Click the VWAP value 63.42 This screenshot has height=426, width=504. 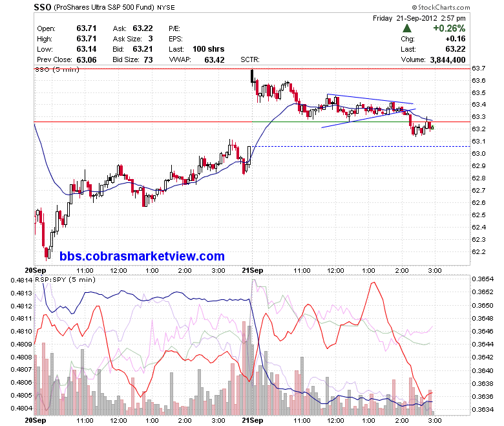[215, 60]
